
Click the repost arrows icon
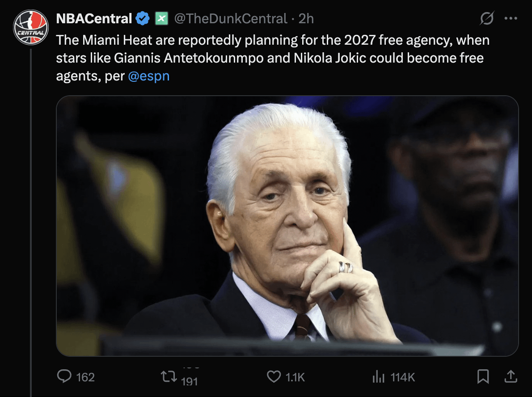point(168,377)
